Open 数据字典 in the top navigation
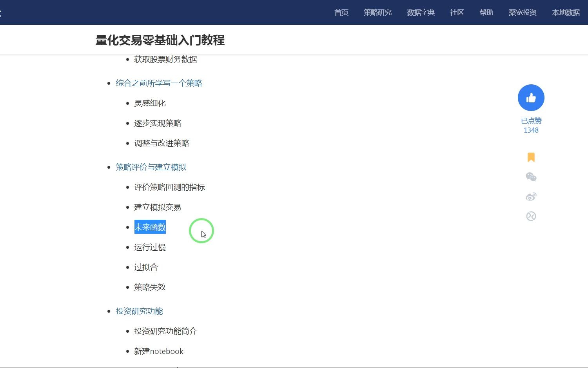Viewport: 588px width, 368px height. click(421, 13)
